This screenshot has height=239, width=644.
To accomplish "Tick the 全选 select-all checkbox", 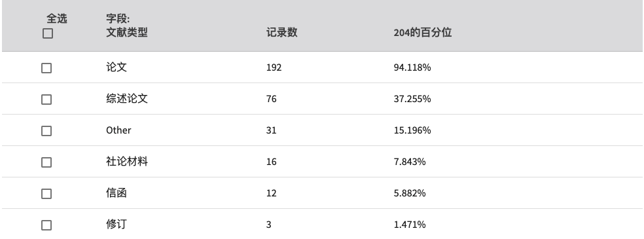I will (x=48, y=33).
